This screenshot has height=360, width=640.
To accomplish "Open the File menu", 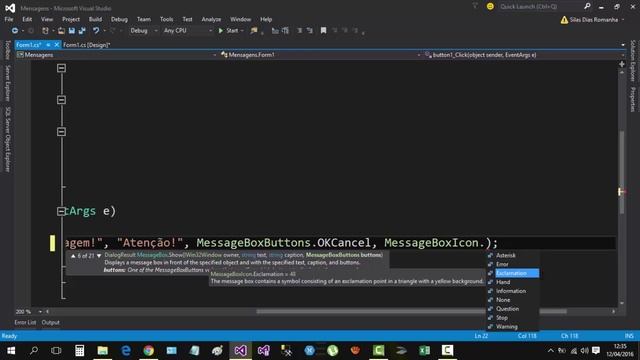I will (x=9, y=19).
